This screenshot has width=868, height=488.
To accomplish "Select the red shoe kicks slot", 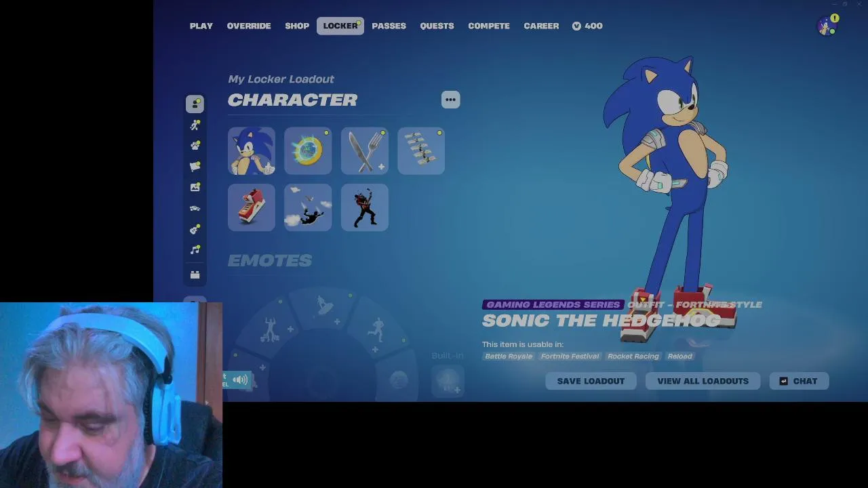I will point(252,207).
